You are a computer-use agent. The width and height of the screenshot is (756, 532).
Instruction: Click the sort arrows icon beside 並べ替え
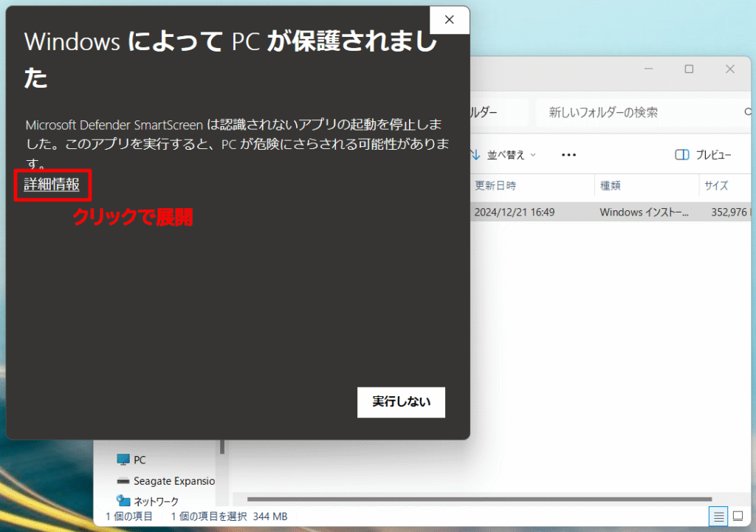pos(476,155)
